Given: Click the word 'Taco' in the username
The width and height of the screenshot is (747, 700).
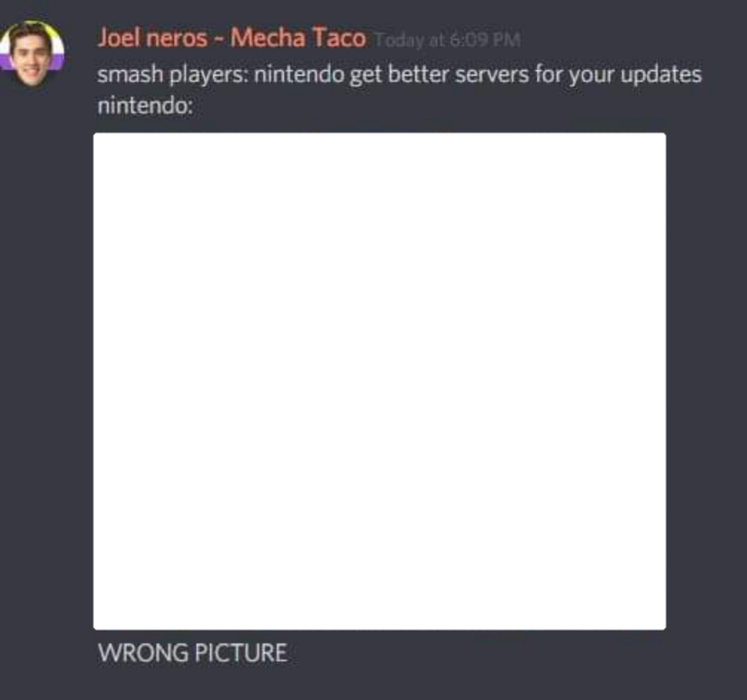Looking at the screenshot, I should (x=339, y=38).
